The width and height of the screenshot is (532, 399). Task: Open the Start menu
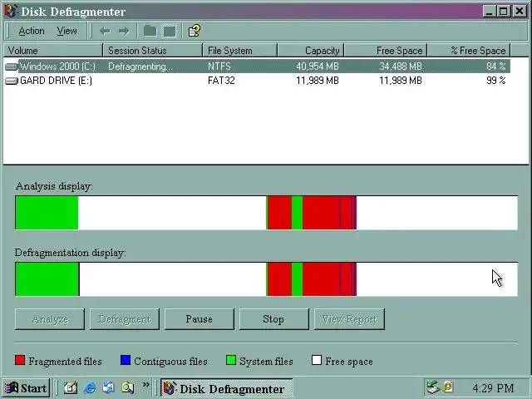tap(27, 388)
